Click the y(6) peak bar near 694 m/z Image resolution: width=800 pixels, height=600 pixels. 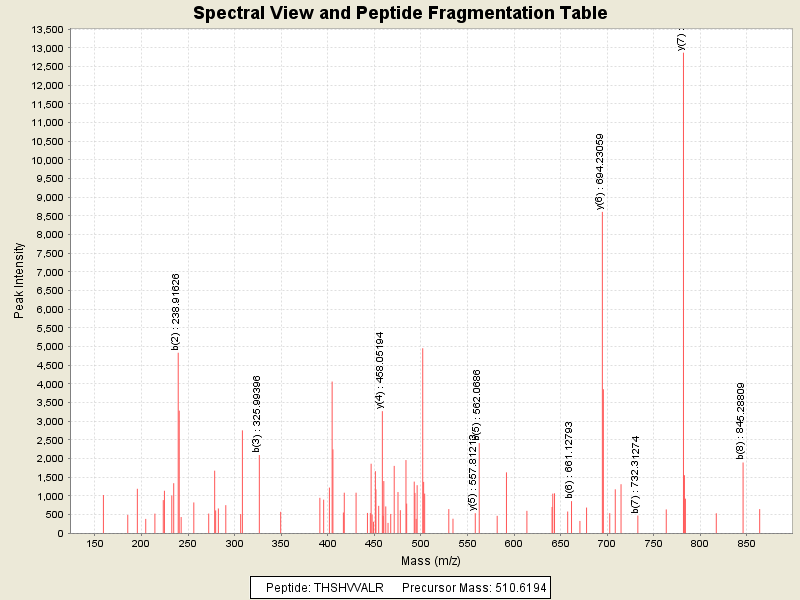(602, 380)
